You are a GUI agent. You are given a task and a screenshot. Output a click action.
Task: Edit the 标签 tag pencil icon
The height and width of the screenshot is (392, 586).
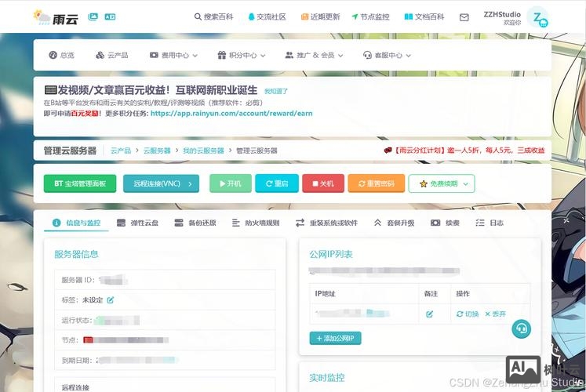[111, 299]
